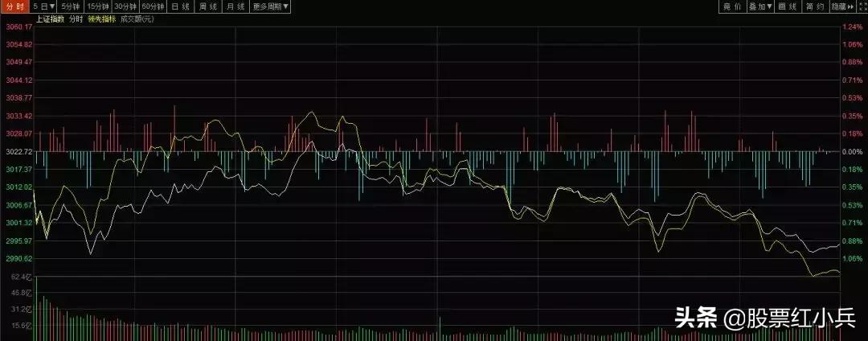Click the 3038.77 price axis value
Viewport: 868px width, 341px height.
(17, 98)
